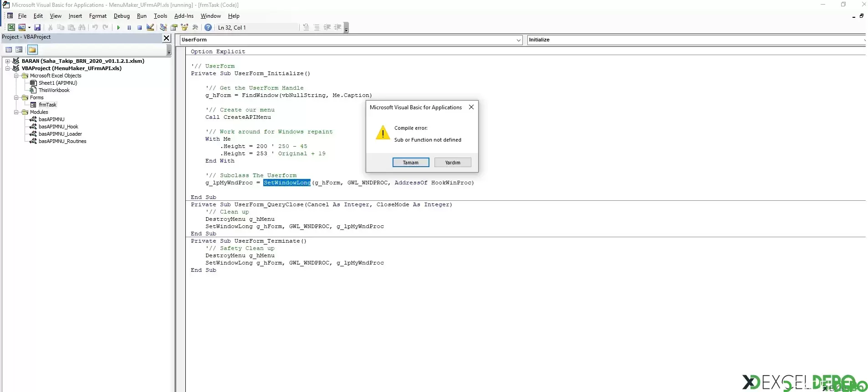Open the Initialize procedure dropdown
The width and height of the screenshot is (868, 392).
864,40
